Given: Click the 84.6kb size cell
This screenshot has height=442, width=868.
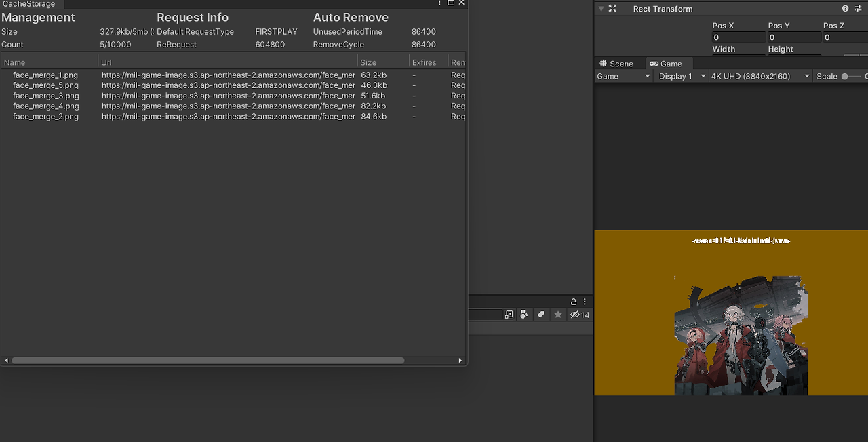Looking at the screenshot, I should (374, 117).
